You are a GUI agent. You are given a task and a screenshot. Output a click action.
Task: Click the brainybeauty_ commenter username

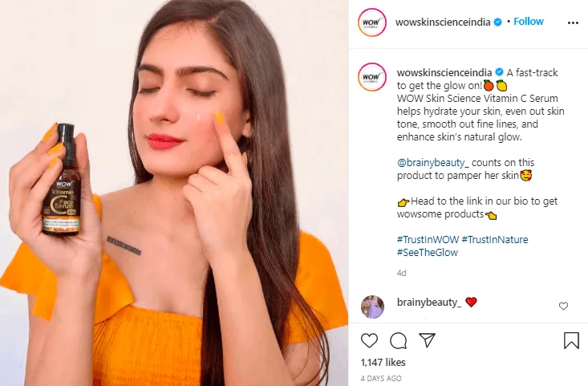[429, 303]
